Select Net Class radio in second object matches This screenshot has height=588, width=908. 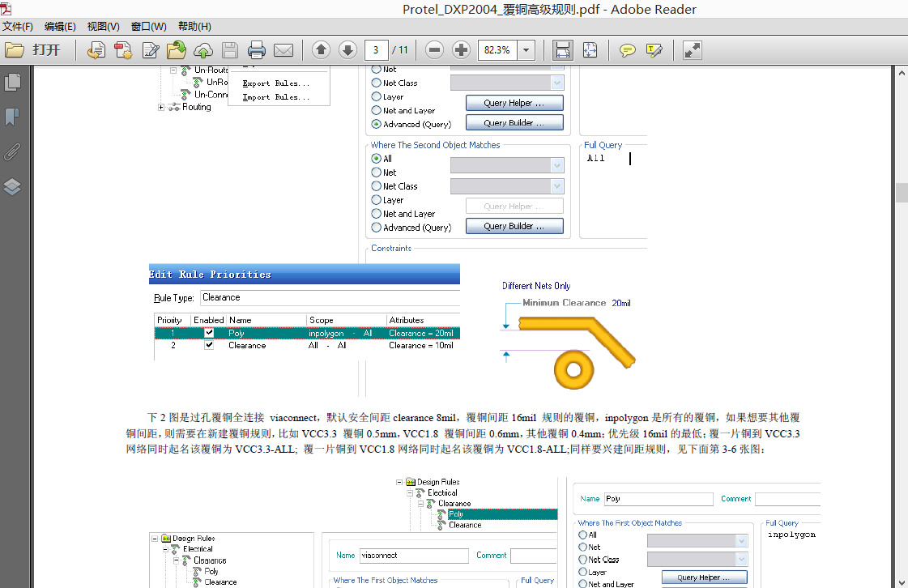click(x=377, y=186)
